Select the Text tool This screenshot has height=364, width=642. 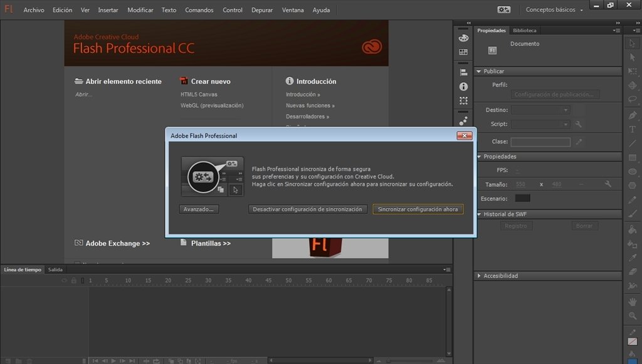coord(632,129)
